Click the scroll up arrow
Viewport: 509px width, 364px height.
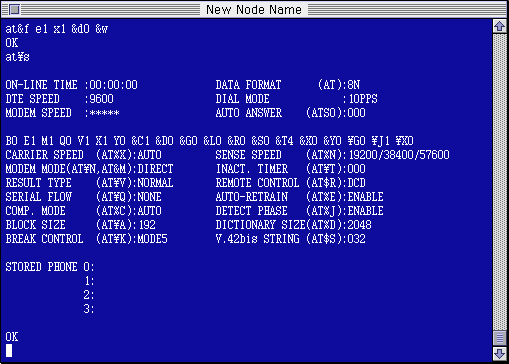tap(499, 26)
